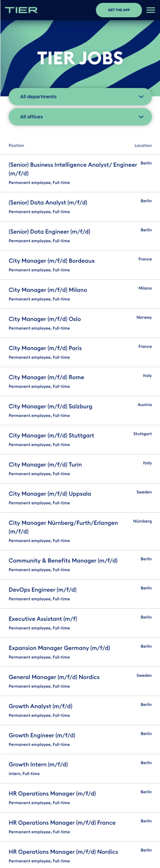Expand the All departments dropdown
160x868 pixels.
point(80,97)
